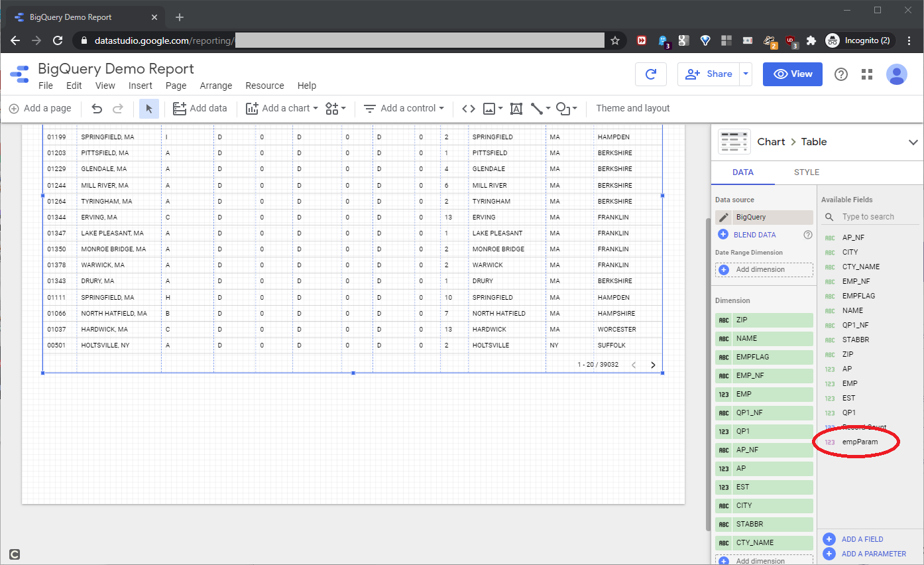Open the Resource menu
924x565 pixels.
264,86
